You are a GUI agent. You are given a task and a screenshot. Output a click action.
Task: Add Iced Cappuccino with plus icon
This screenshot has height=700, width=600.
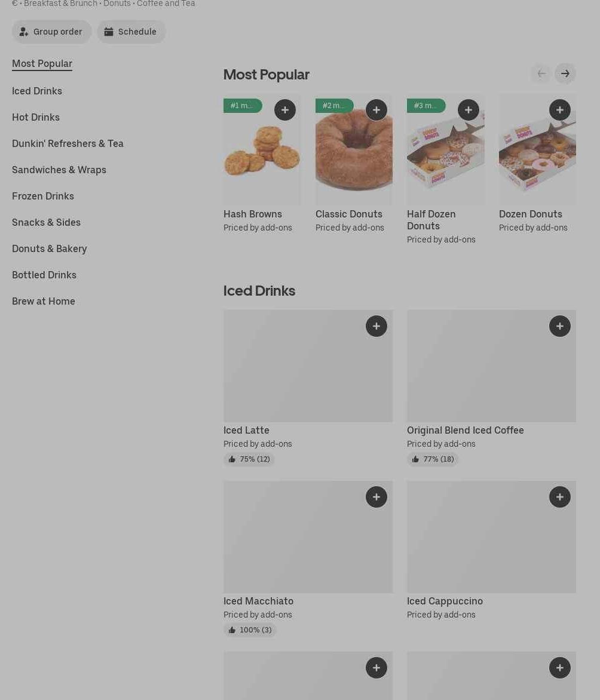pyautogui.click(x=560, y=497)
